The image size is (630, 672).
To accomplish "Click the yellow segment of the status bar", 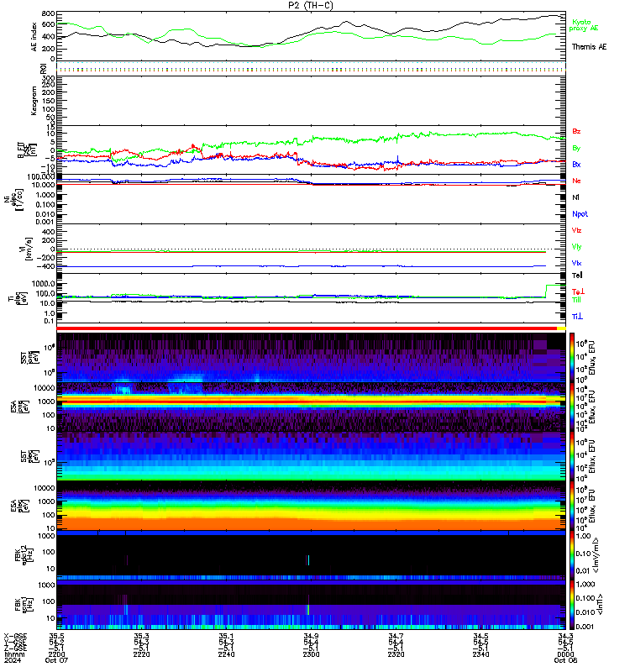I will (561, 328).
